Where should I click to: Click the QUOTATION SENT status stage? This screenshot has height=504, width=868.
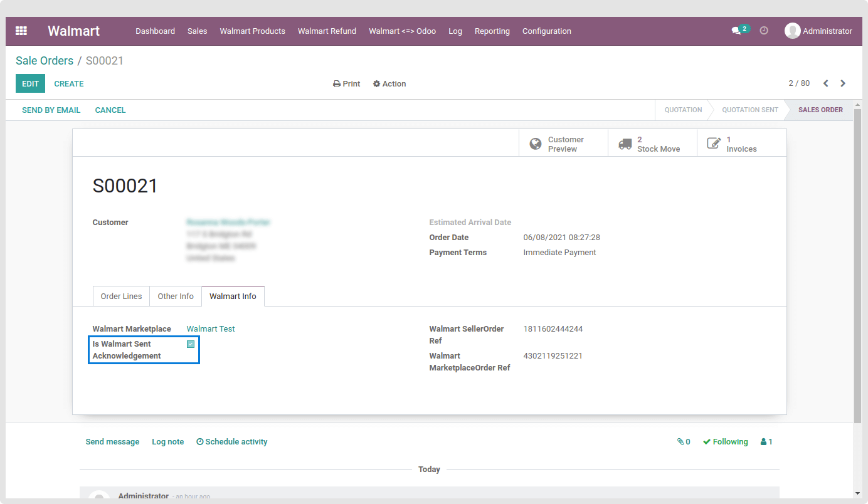[x=749, y=110]
